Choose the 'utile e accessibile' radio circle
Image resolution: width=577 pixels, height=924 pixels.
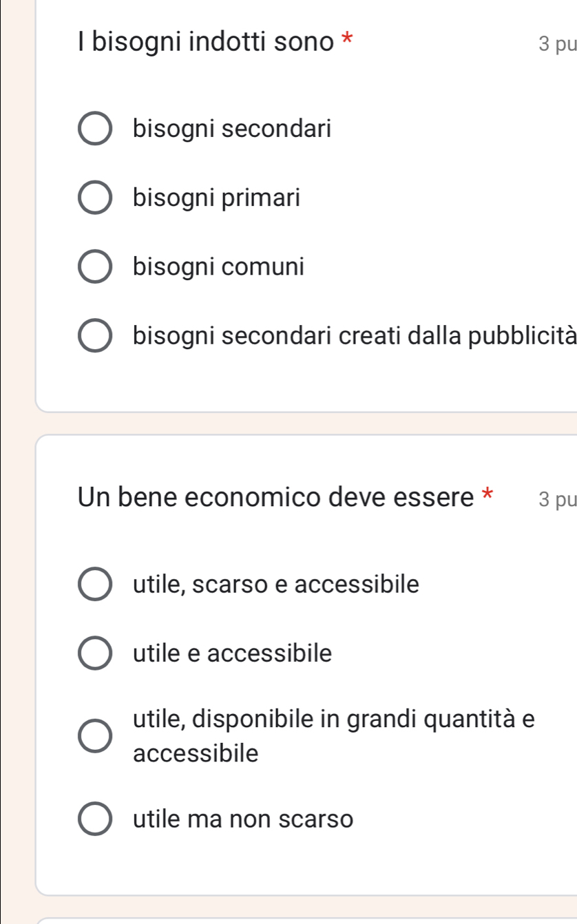(x=95, y=653)
